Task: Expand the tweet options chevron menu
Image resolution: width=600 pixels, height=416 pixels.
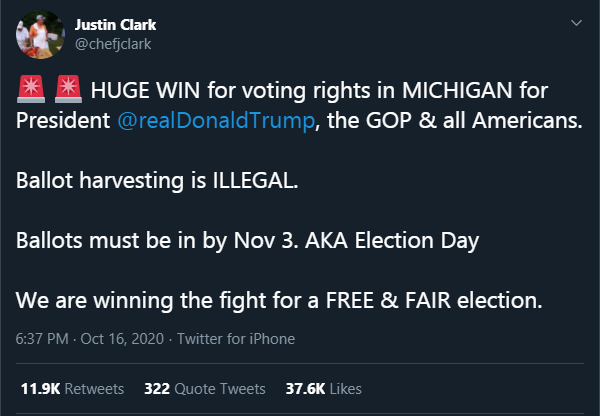Action: pyautogui.click(x=573, y=24)
